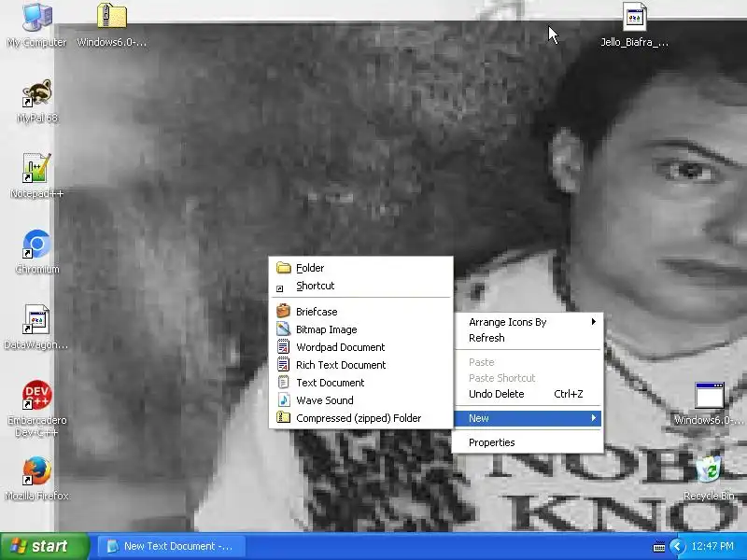
Task: Choose Shortcut in the New submenu
Action: 360,286
